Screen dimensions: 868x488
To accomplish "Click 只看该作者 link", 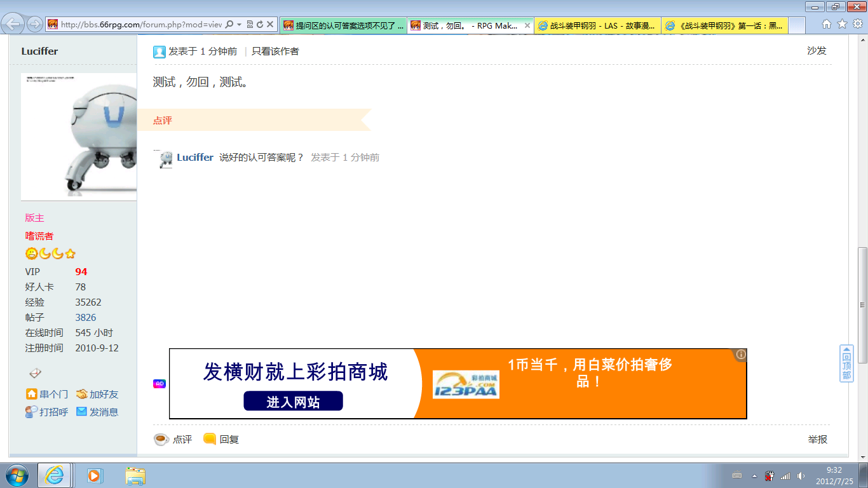I will 275,51.
